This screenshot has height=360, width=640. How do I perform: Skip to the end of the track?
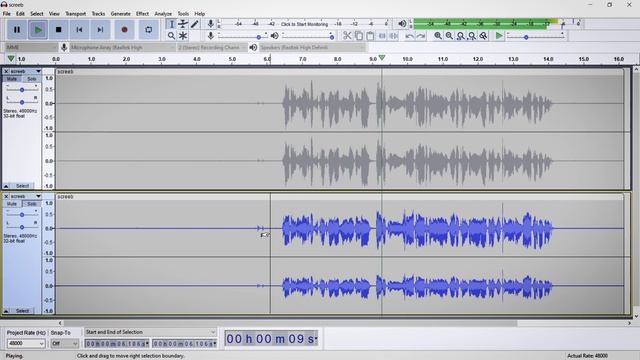point(100,30)
